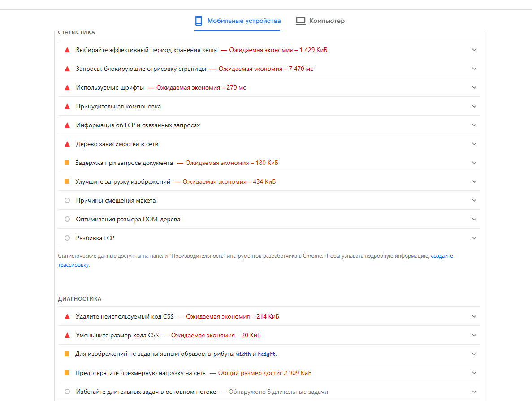Image resolution: width=532 pixels, height=401 pixels.
Task: Click the mobile phone icon in the tab bar
Action: (x=199, y=21)
